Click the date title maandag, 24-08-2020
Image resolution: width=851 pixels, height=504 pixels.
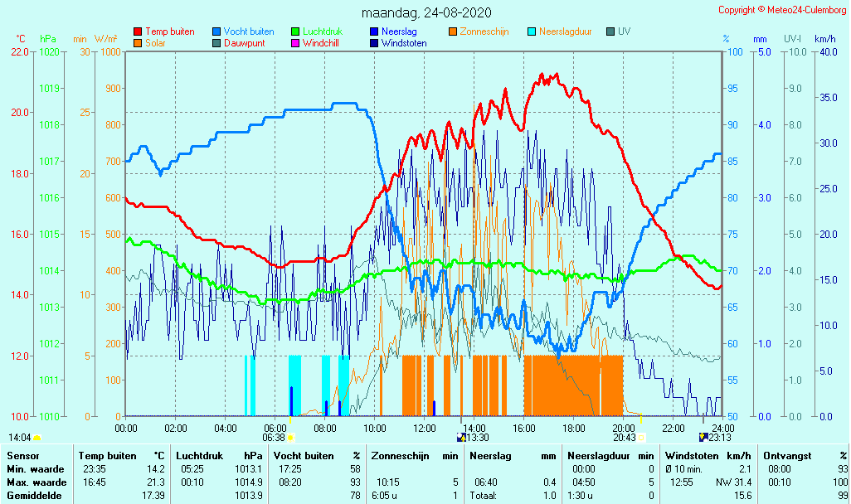(x=426, y=12)
